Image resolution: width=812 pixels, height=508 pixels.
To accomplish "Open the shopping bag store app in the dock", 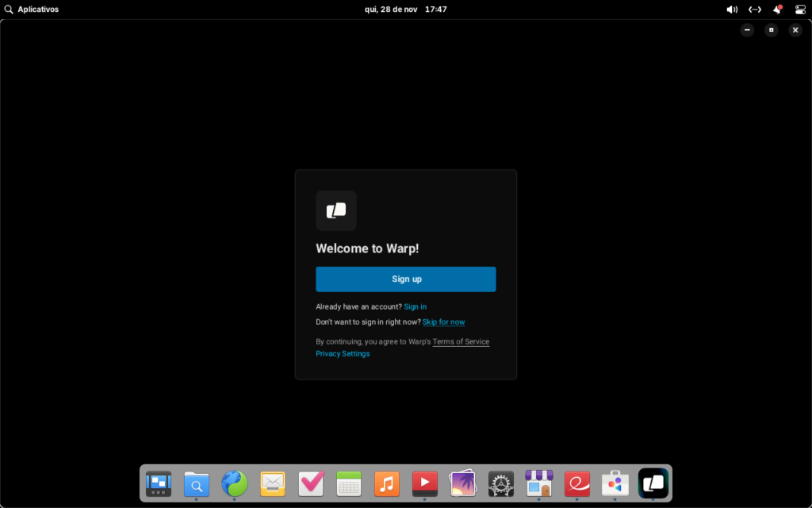I will click(x=615, y=483).
